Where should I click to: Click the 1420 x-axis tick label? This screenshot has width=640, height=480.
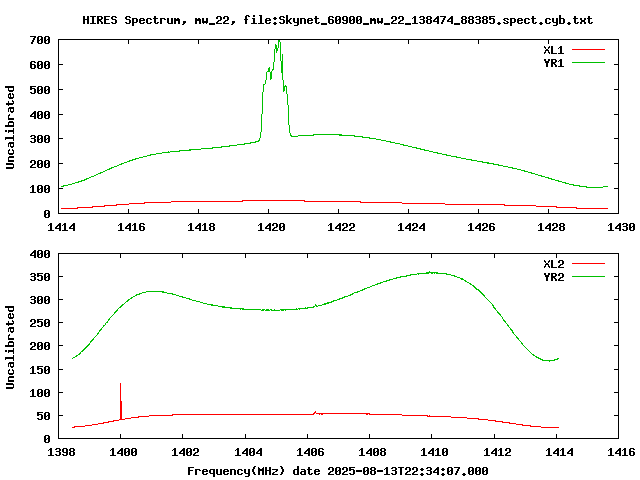point(271,227)
